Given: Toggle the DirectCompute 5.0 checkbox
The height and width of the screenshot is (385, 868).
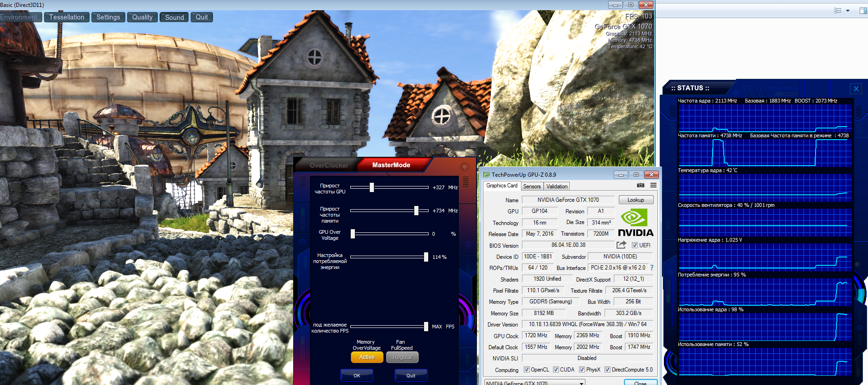Looking at the screenshot, I should (607, 370).
